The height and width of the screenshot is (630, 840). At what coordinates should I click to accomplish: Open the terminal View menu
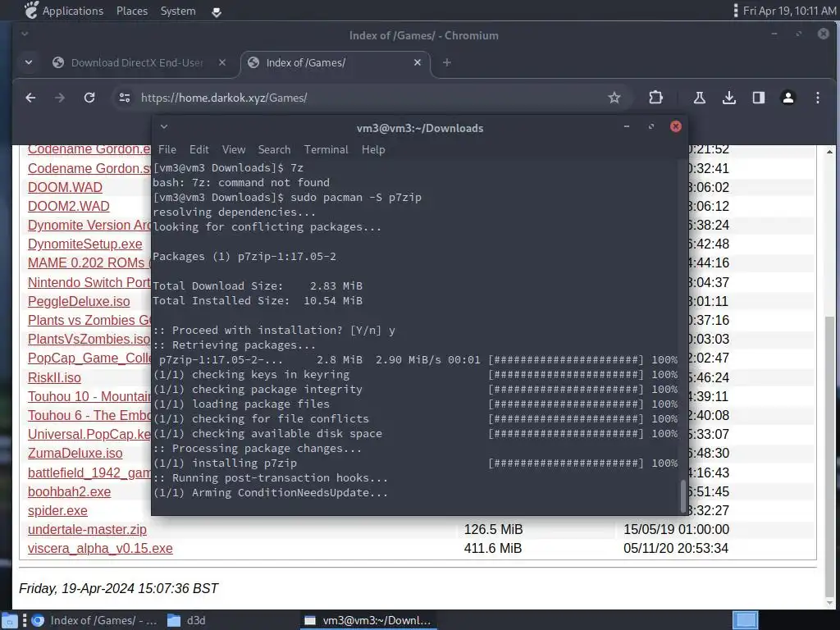234,149
